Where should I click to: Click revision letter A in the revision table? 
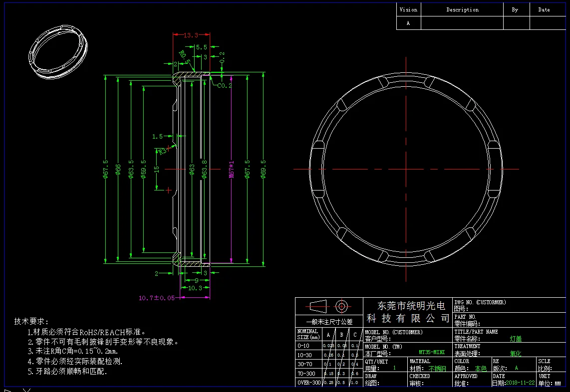[408, 23]
